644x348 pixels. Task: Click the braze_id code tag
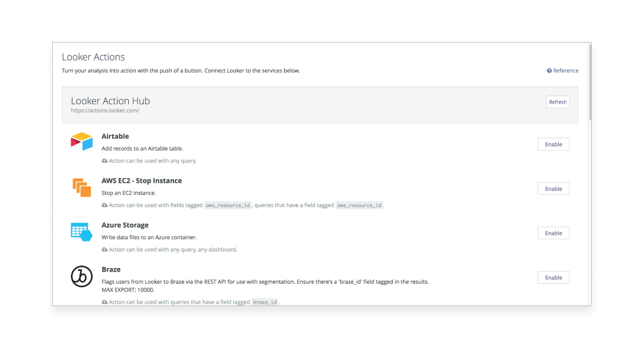(x=265, y=302)
